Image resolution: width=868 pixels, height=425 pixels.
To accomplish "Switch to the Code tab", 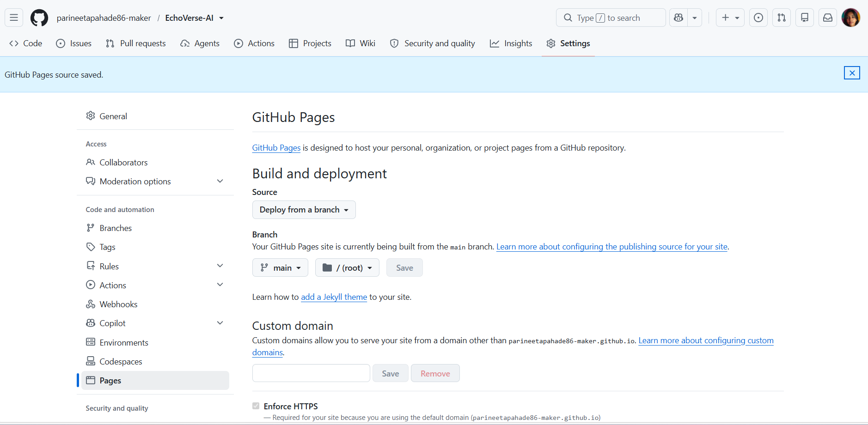I will point(26,43).
